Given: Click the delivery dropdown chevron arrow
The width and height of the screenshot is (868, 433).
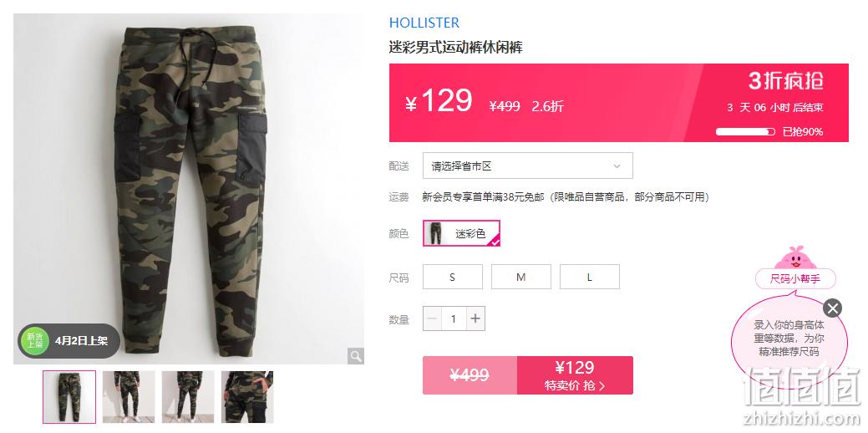Looking at the screenshot, I should point(617,166).
